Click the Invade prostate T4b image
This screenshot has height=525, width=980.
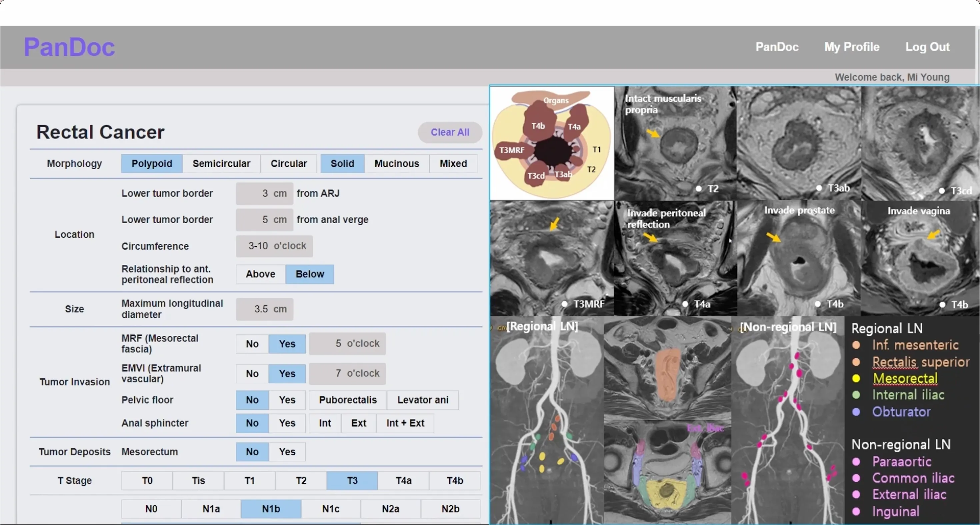pyautogui.click(x=798, y=259)
